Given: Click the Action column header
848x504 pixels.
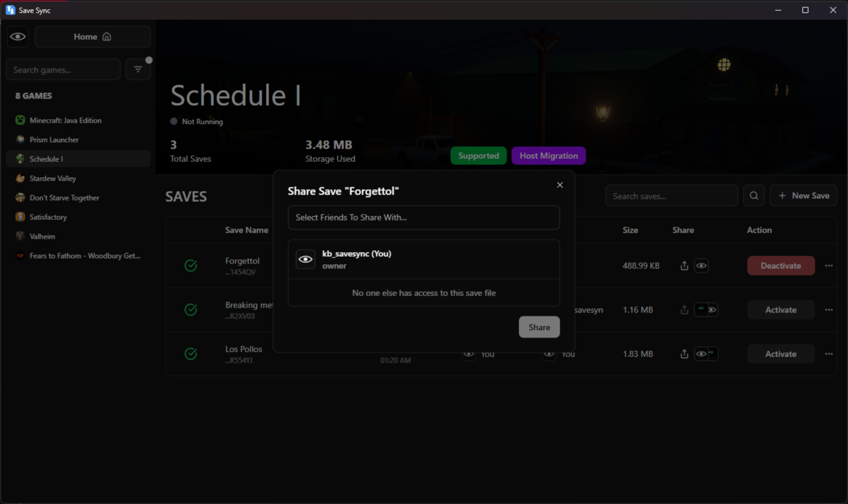Looking at the screenshot, I should pyautogui.click(x=759, y=230).
